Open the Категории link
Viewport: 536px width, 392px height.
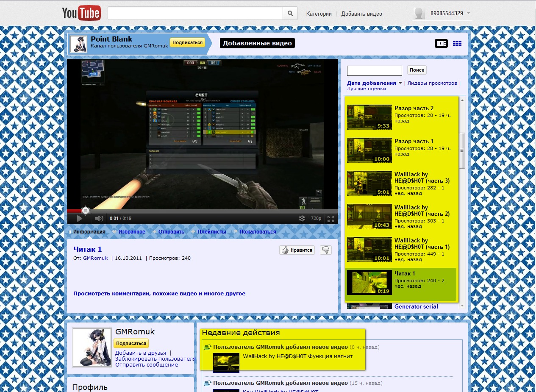319,14
